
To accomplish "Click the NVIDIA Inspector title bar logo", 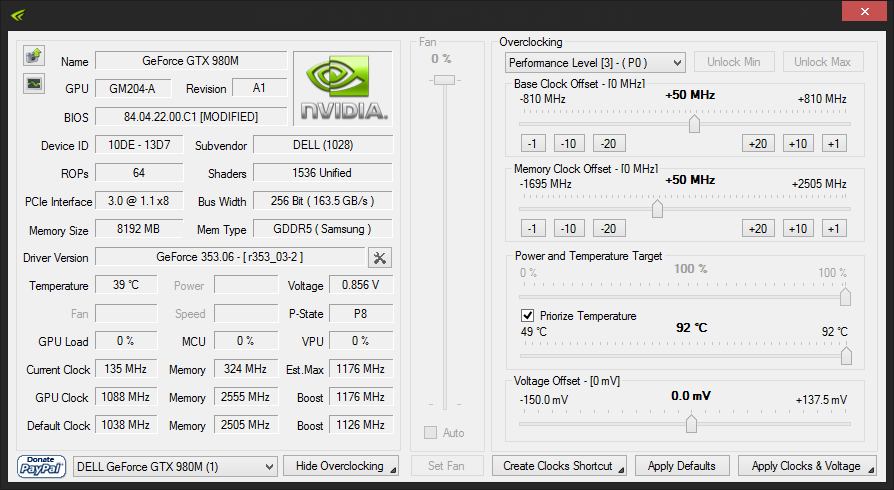I will (x=18, y=14).
